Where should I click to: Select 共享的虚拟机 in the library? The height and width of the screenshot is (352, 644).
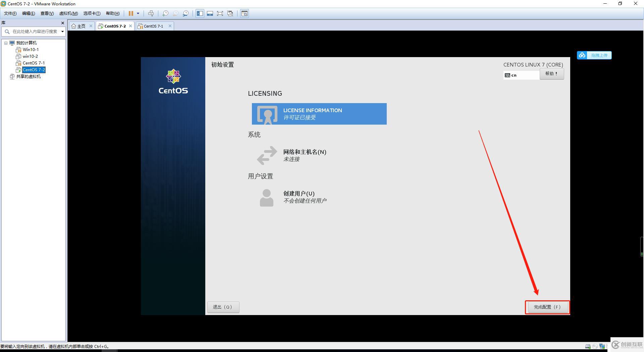coord(29,77)
